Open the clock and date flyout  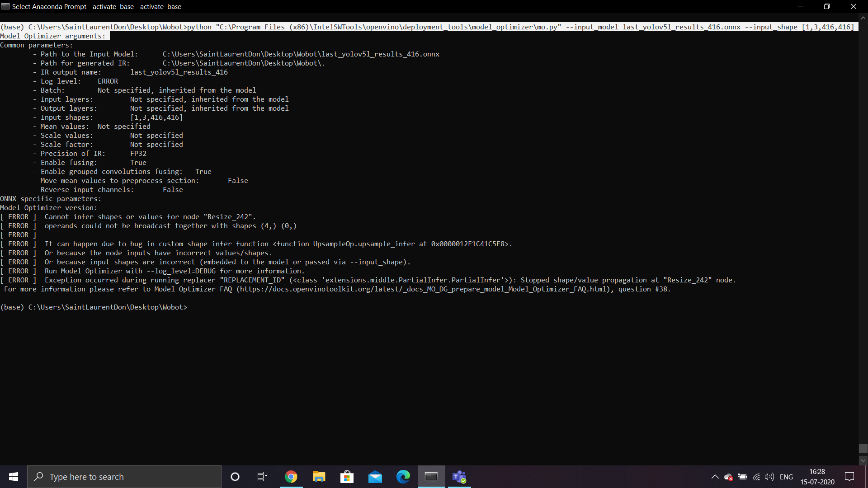click(817, 477)
